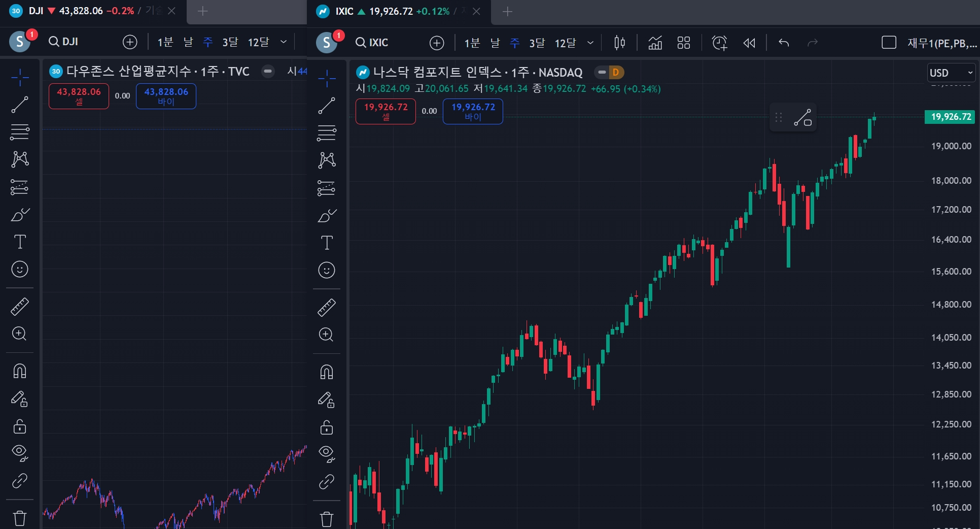Image resolution: width=980 pixels, height=529 pixels.
Task: Collapse IXIC legend with minus button
Action: pos(602,72)
